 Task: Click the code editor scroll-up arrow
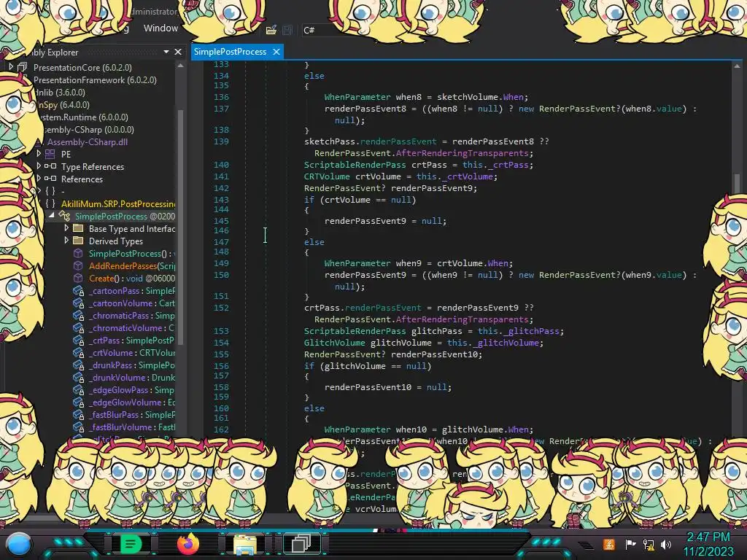click(x=737, y=66)
